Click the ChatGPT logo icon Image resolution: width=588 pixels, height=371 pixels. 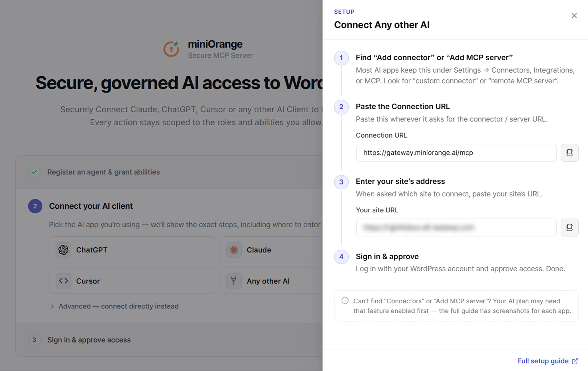click(x=63, y=250)
